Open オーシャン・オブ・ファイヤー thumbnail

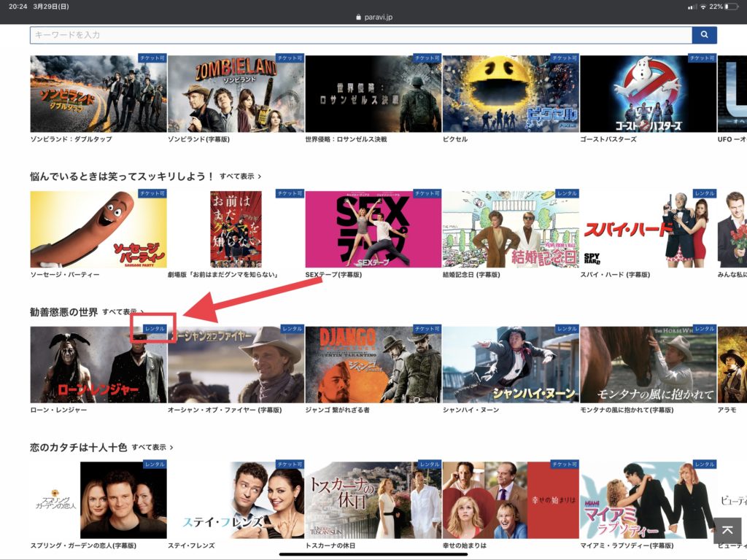pos(236,365)
